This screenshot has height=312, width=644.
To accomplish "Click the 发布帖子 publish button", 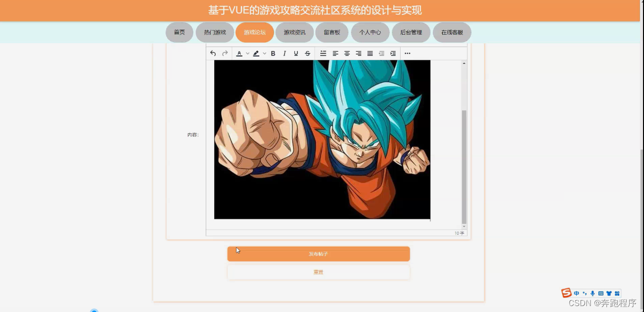I will [x=319, y=254].
